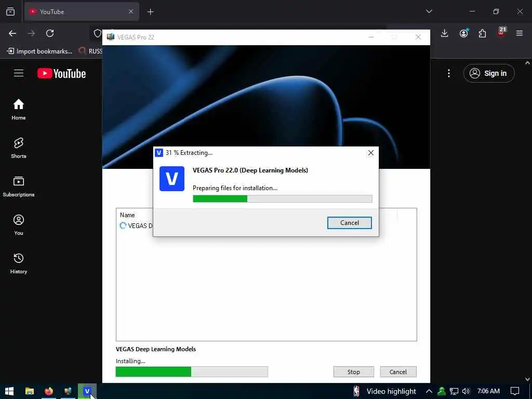
Task: Click the RUSS bookmark
Action: click(90, 51)
